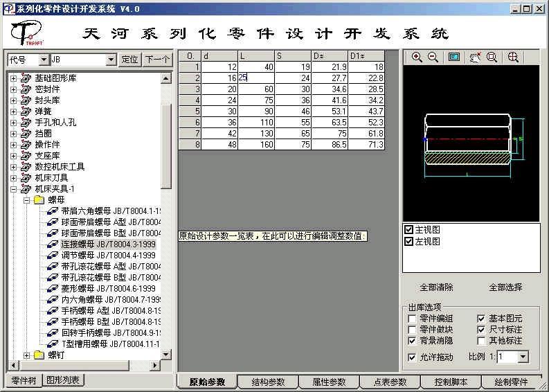
Task: Click the 操作件 library icon
Action: 26,145
